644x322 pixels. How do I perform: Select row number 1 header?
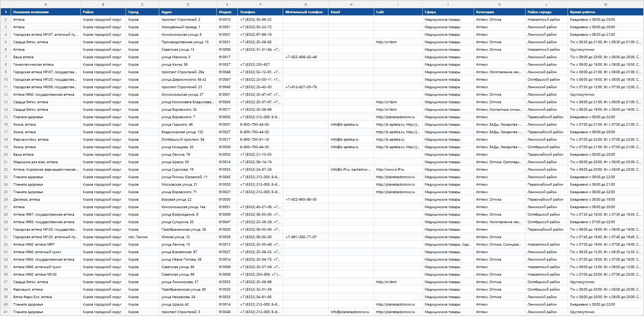[x=5, y=12]
